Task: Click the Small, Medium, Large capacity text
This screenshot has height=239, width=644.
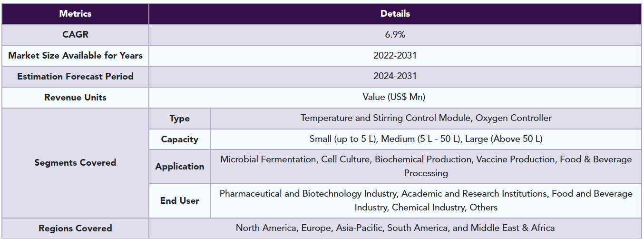Action: click(426, 139)
